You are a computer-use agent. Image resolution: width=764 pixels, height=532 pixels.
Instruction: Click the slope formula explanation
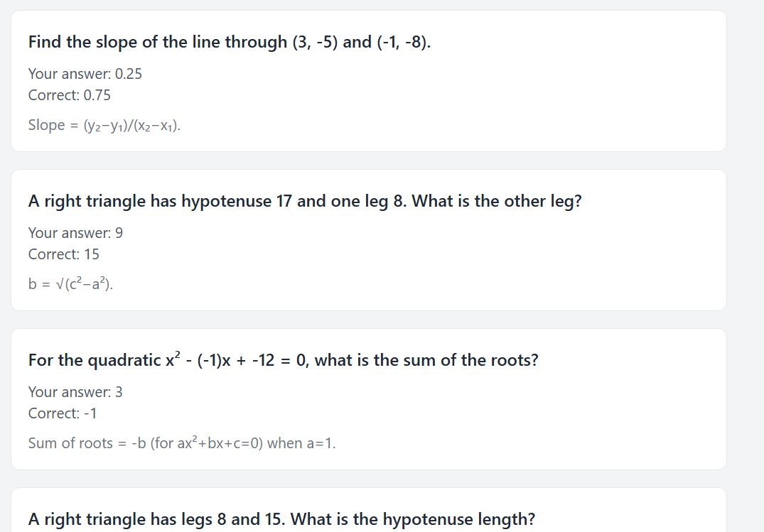104,125
